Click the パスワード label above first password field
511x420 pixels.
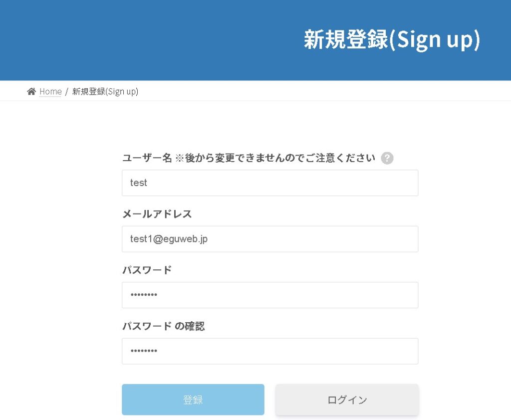coord(147,270)
